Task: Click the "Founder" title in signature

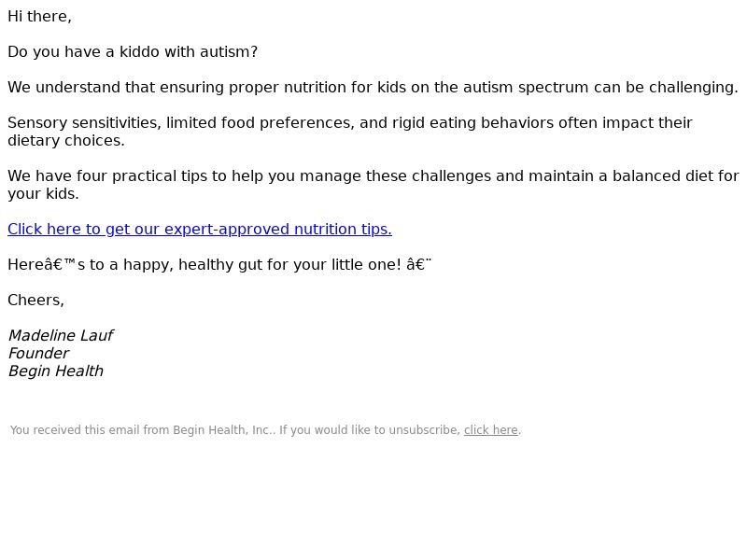Action: point(38,354)
